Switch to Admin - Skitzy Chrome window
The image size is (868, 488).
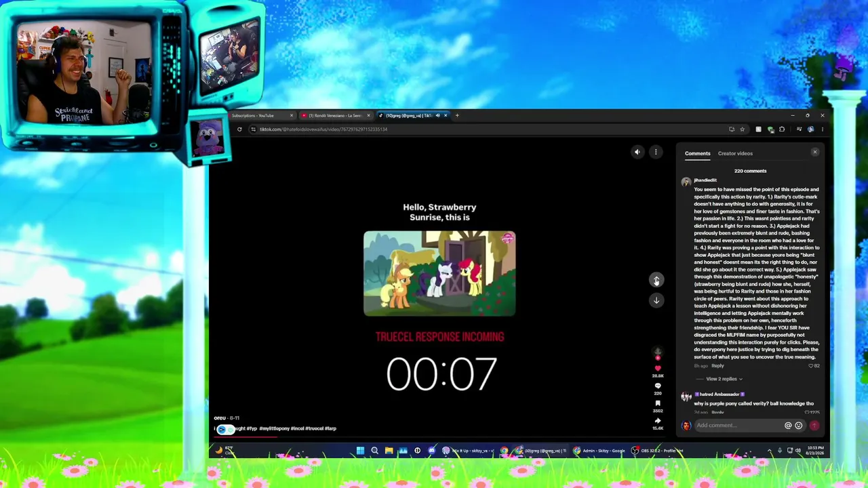click(x=599, y=451)
